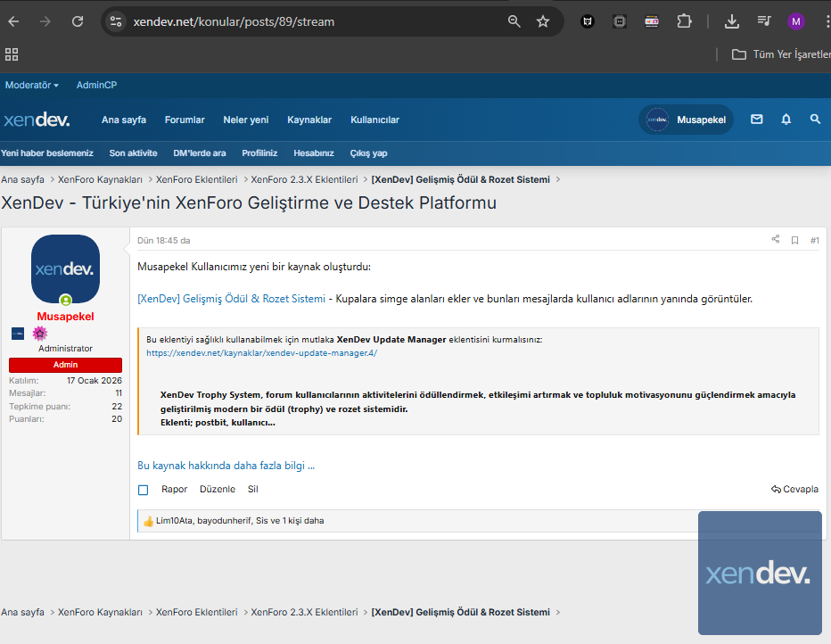Click the browser address bar URL
Screen dimensions: 831x644
point(234,21)
